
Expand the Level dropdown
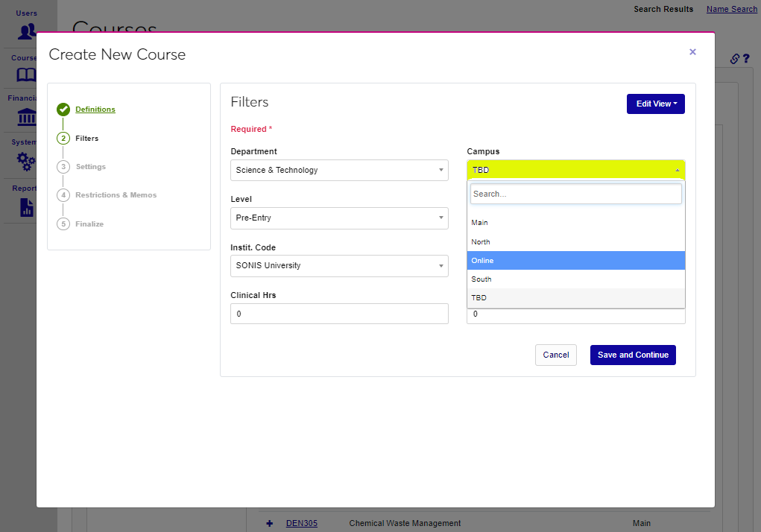[339, 218]
